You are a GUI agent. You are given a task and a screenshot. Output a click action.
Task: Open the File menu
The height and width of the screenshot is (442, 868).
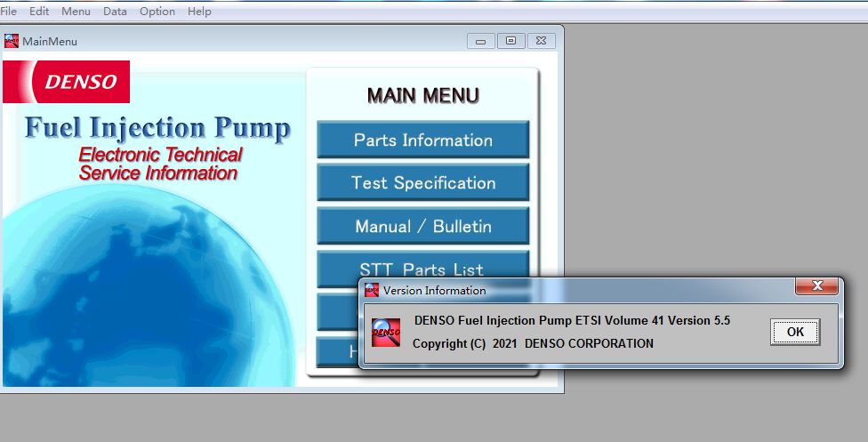(x=8, y=11)
